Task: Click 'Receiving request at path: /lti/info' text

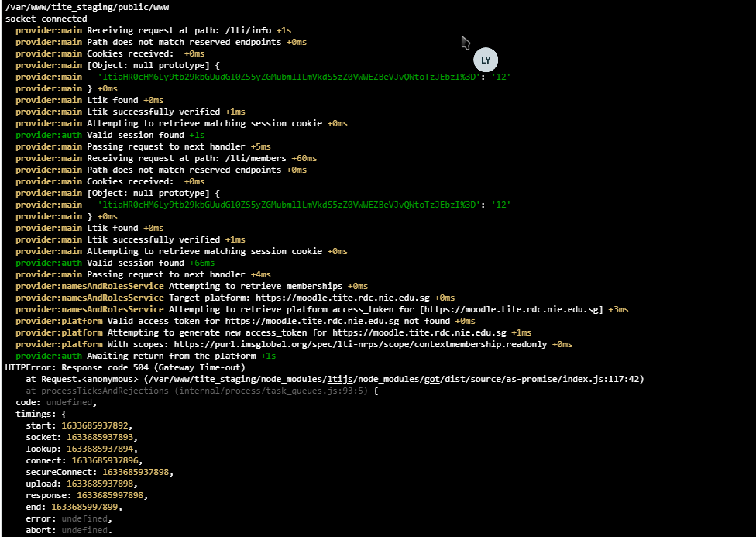Action: (179, 30)
